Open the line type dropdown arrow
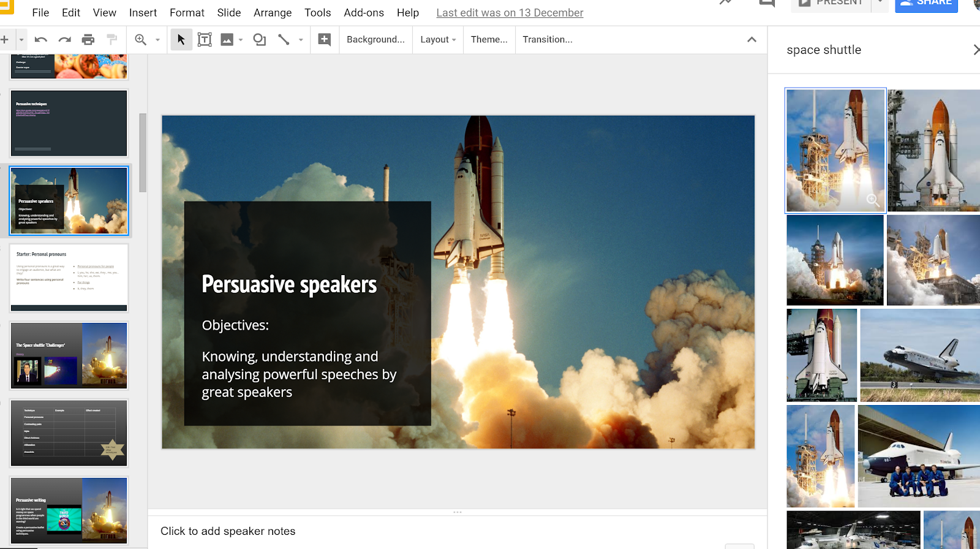This screenshot has height=549, width=980. 301,40
